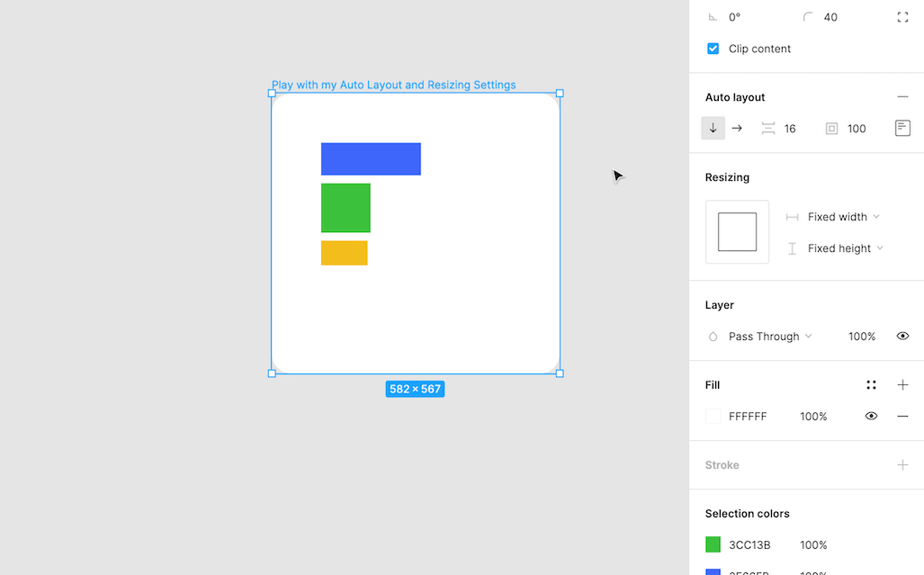924x575 pixels.
Task: Edit the FFFFFF fill hex value
Action: 748,417
